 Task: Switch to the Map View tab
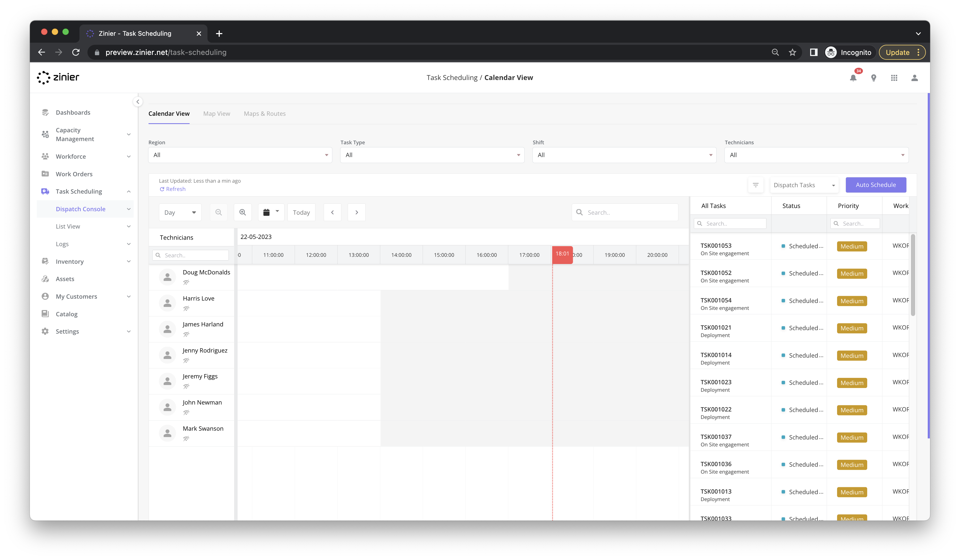[x=216, y=114]
